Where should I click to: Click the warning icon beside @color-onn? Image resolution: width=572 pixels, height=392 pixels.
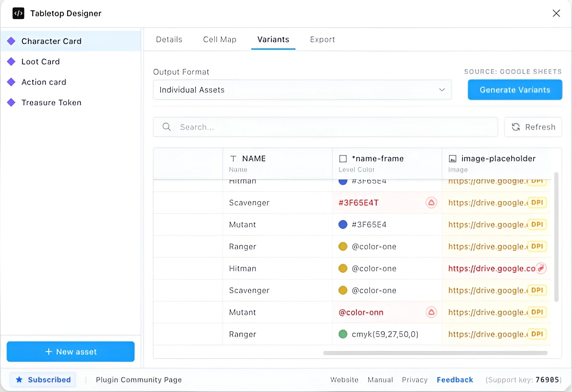click(431, 312)
